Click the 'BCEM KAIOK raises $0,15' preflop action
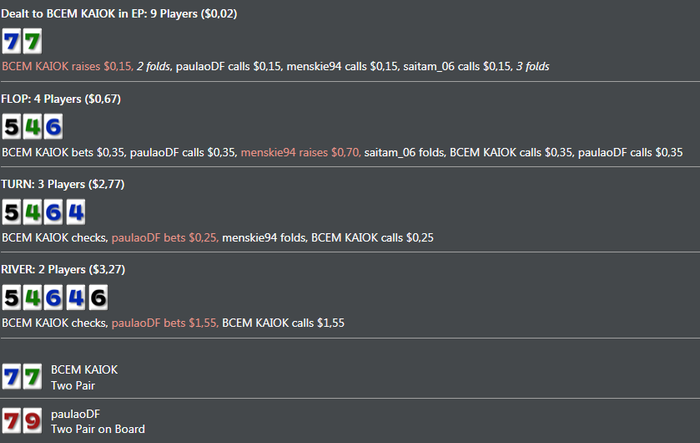700x443 pixels. 67,66
